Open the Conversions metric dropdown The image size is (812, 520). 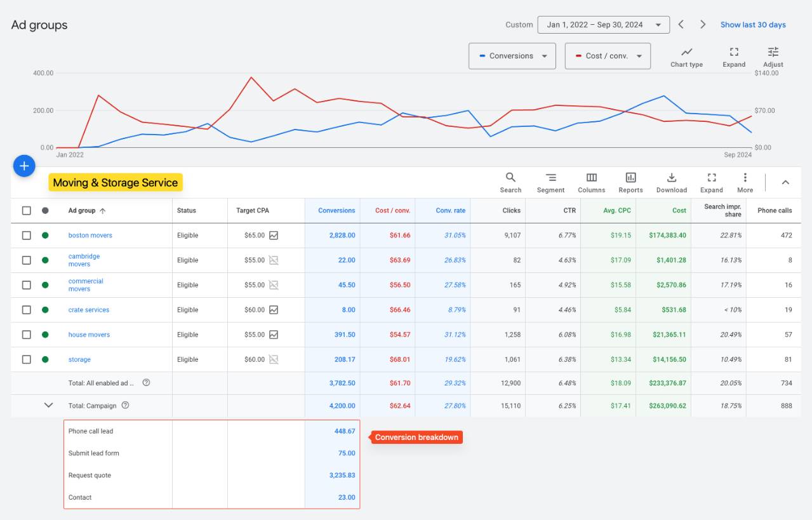(512, 56)
